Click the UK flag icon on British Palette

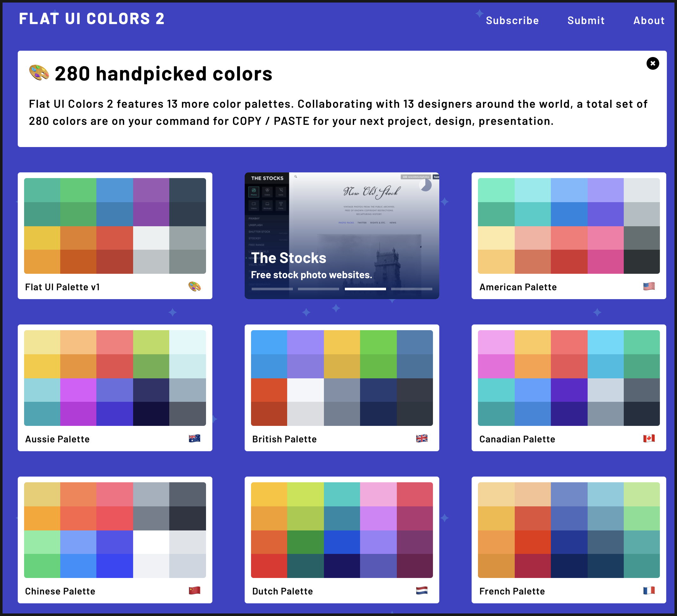[422, 439]
